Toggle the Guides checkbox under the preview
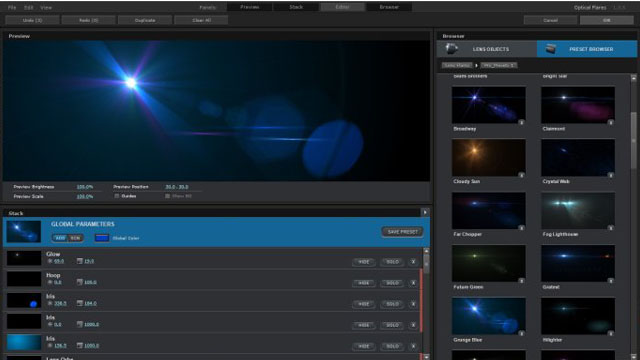The image size is (640, 360). click(117, 196)
